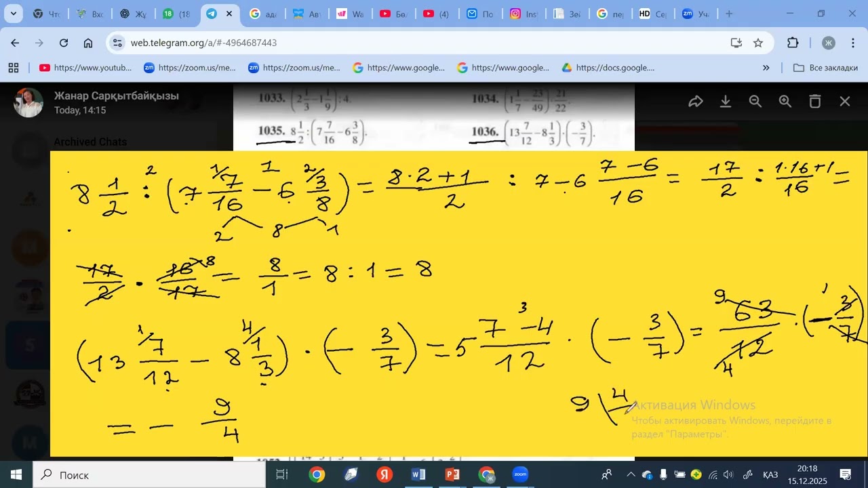Close the Telegram media viewer
The height and width of the screenshot is (488, 868).
845,102
